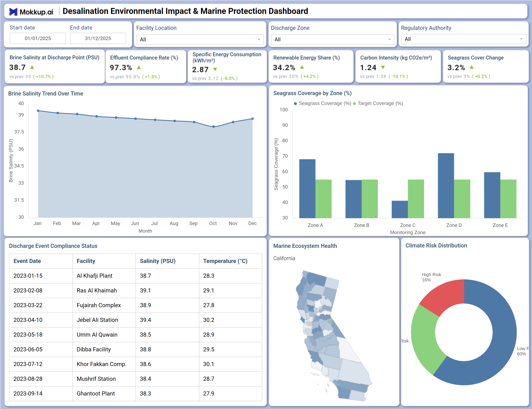Screen dimensions: 532x409
Task: Select the Ghantoot Plant cell
Action: (x=104, y=394)
